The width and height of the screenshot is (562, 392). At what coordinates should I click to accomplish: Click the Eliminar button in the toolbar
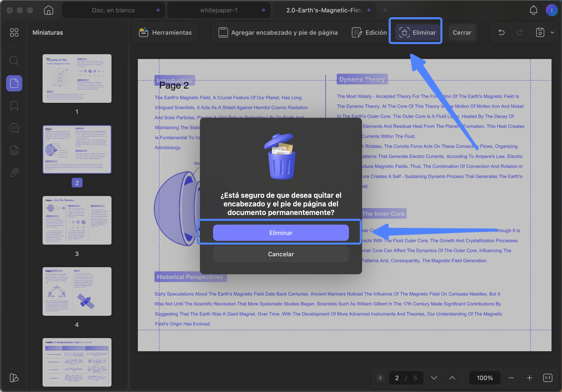point(418,32)
